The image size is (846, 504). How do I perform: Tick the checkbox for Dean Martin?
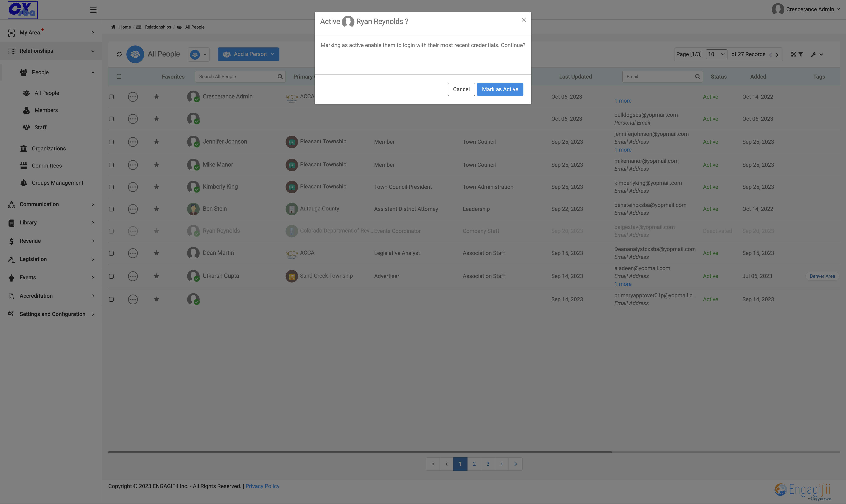pyautogui.click(x=111, y=253)
